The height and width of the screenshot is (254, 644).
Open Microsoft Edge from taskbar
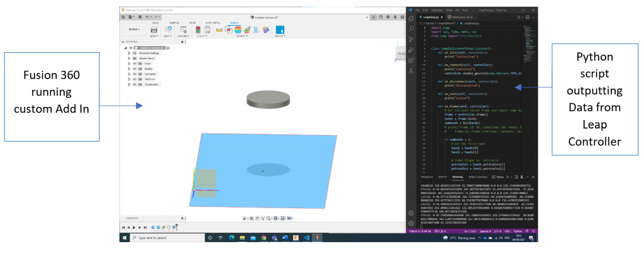(x=231, y=238)
